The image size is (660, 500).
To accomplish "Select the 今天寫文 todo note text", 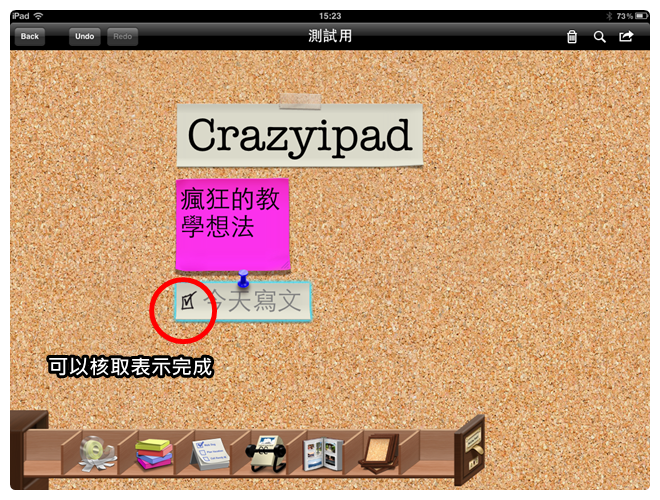I will [253, 301].
